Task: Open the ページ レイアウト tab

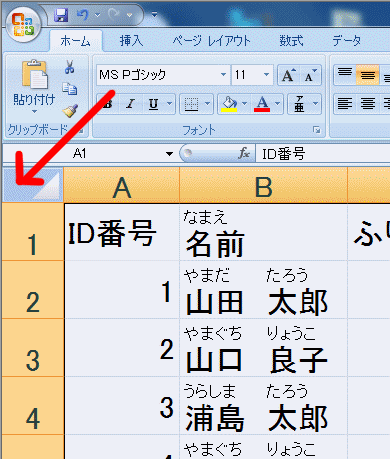Action: pyautogui.click(x=211, y=41)
